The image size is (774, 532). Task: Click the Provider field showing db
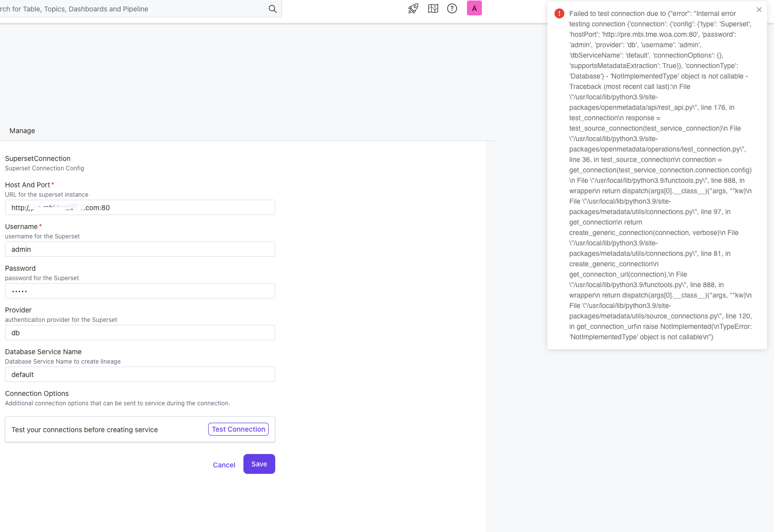(140, 332)
